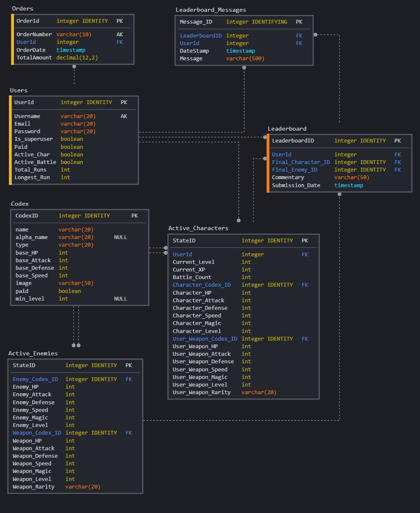This screenshot has height=513, width=420.
Task: Select the Commentary column in Leaderboard
Action: click(288, 177)
